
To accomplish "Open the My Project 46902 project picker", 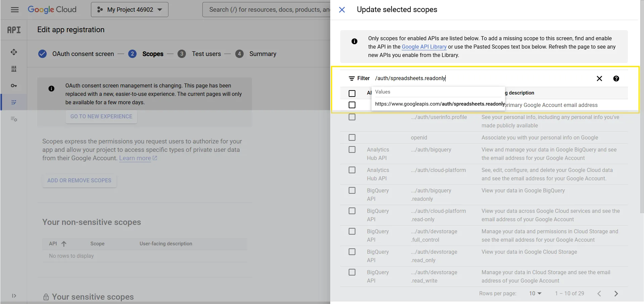I will [130, 10].
